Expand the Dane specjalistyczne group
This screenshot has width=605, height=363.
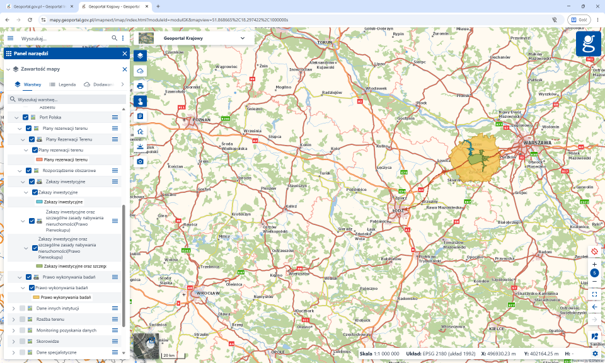click(14, 353)
